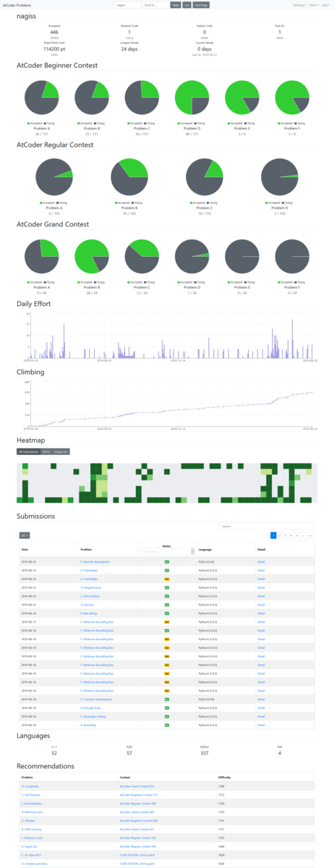Switch to the Table view
Viewport: 334px width, 868px height.
point(175,5)
